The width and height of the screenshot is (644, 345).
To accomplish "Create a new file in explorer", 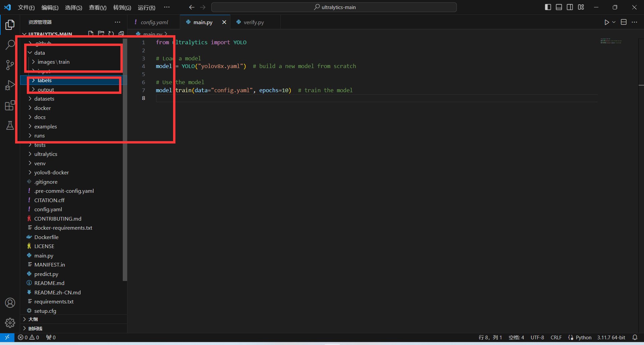I will tap(91, 34).
